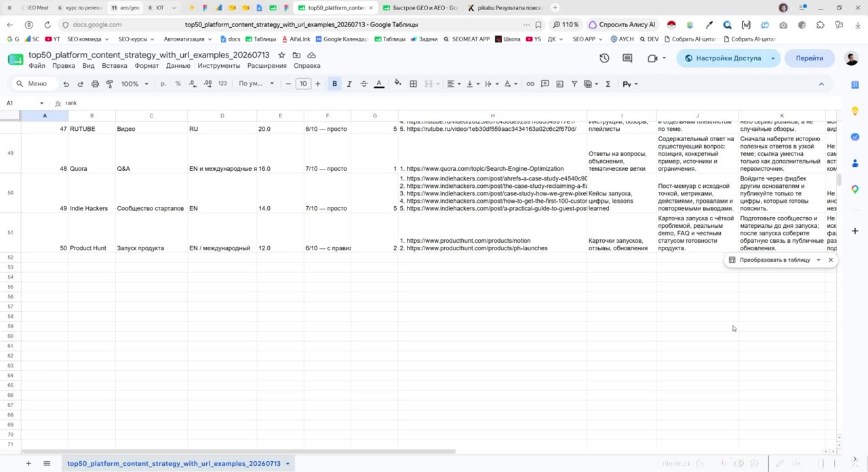Click the insert chart icon
Image resolution: width=868 pixels, height=472 pixels.
559,84
